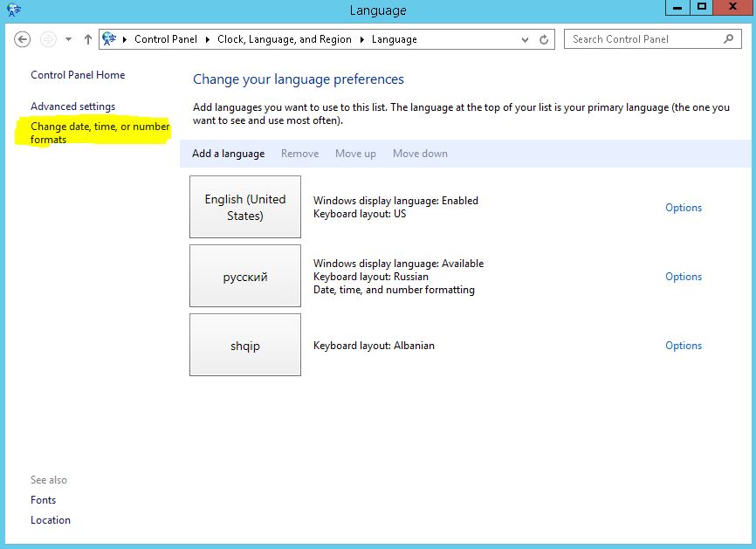
Task: Open Options for shqip
Action: click(x=684, y=345)
